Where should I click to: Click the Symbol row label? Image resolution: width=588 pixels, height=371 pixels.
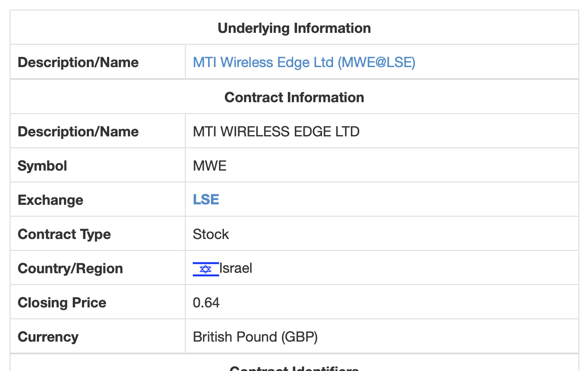(x=43, y=166)
